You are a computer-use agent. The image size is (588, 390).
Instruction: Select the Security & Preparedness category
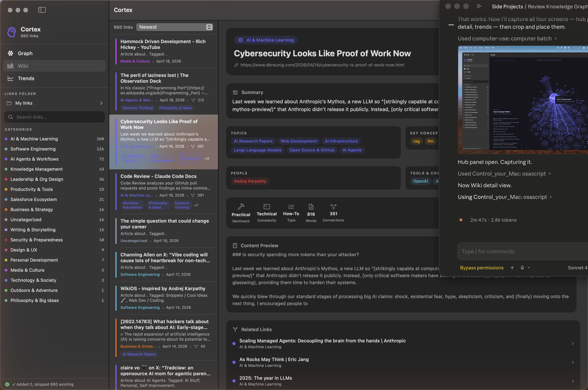[x=54, y=240]
